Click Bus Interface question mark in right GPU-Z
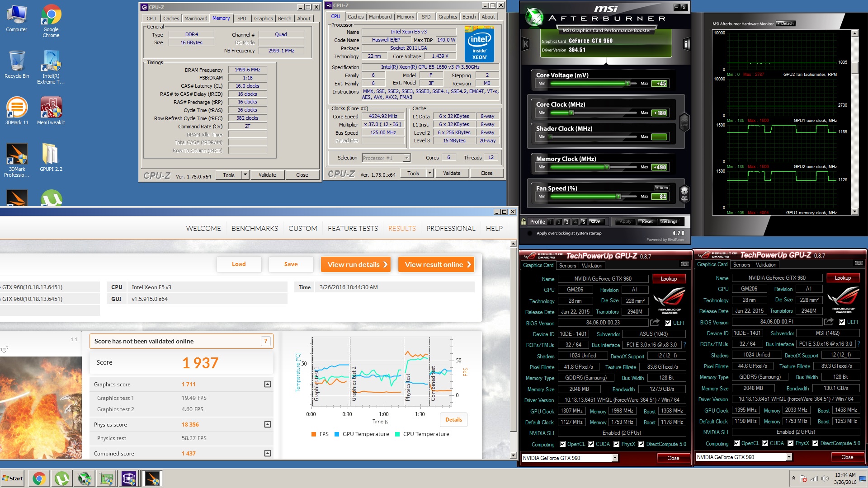 point(859,344)
